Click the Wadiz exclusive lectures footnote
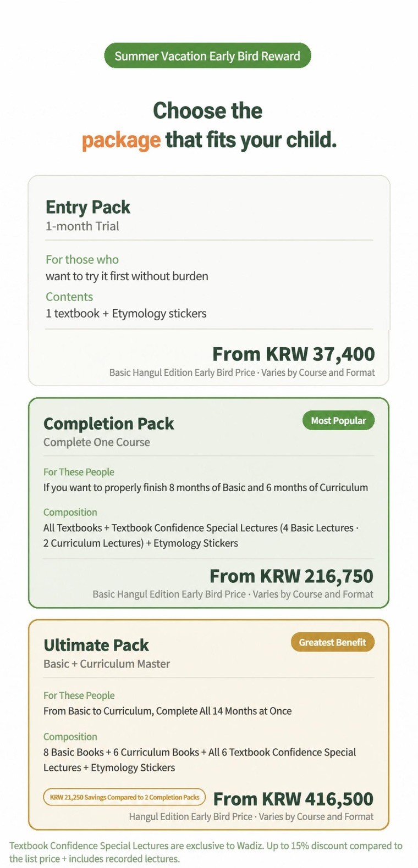The height and width of the screenshot is (868, 418). 206,852
